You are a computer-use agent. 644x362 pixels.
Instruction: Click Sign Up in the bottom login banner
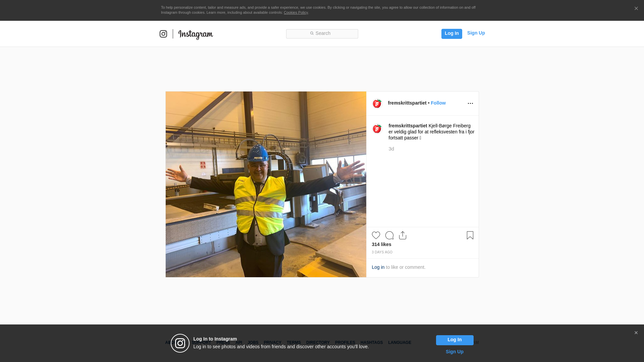click(x=454, y=352)
